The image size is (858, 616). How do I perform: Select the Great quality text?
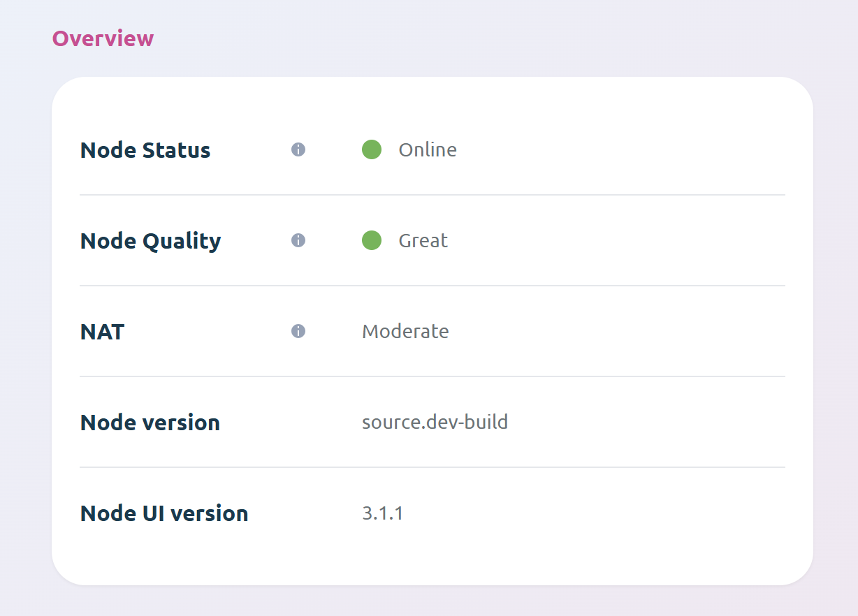click(x=423, y=240)
